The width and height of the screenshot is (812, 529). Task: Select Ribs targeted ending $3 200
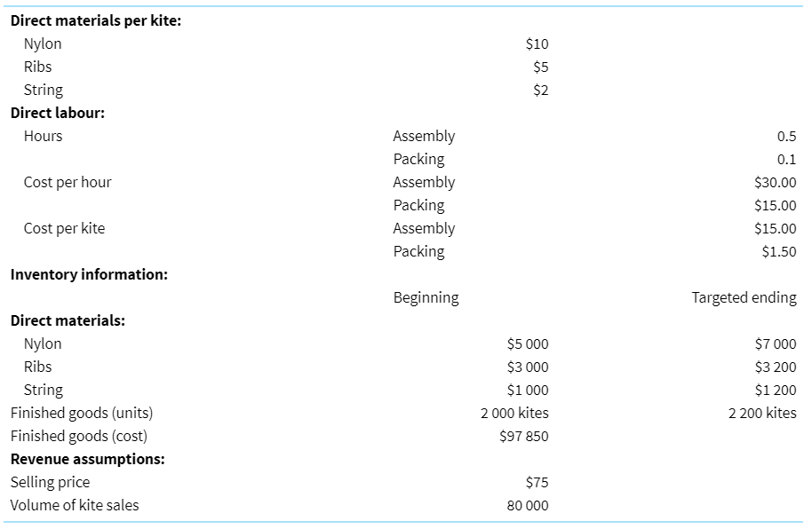(776, 367)
